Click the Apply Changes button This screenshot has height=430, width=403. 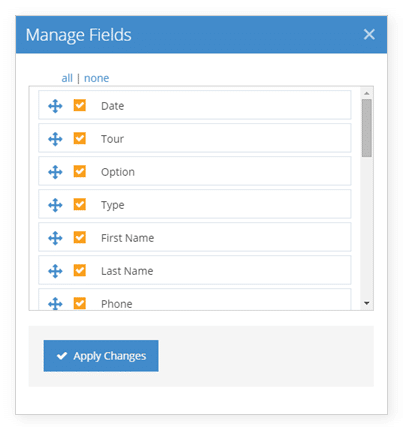pos(101,356)
